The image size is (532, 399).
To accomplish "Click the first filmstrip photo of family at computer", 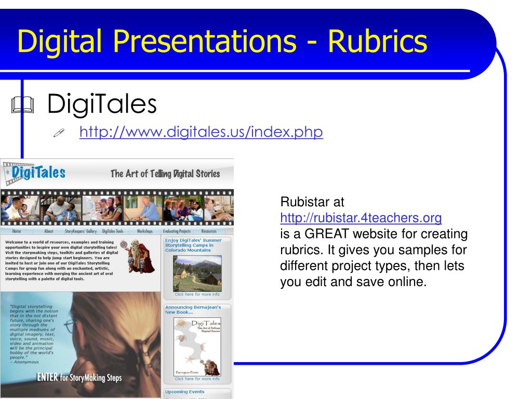I will click(x=20, y=208).
